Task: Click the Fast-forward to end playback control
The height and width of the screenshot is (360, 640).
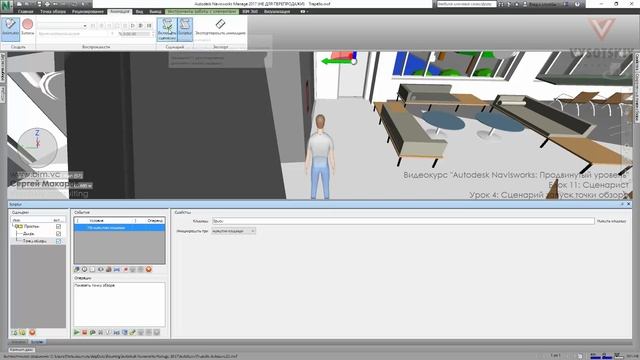Action: pyautogui.click(x=149, y=26)
